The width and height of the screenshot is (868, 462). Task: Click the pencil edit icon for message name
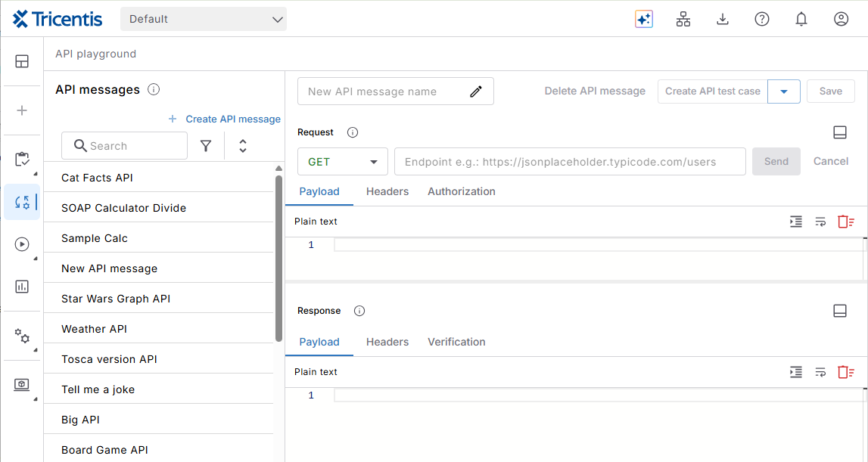click(476, 91)
